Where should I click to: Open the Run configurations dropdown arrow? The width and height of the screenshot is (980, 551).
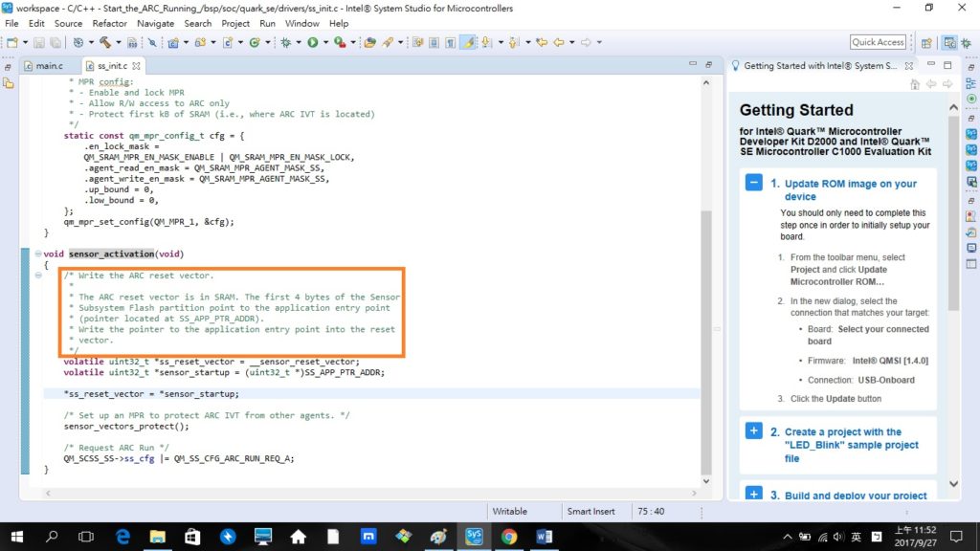click(x=325, y=42)
